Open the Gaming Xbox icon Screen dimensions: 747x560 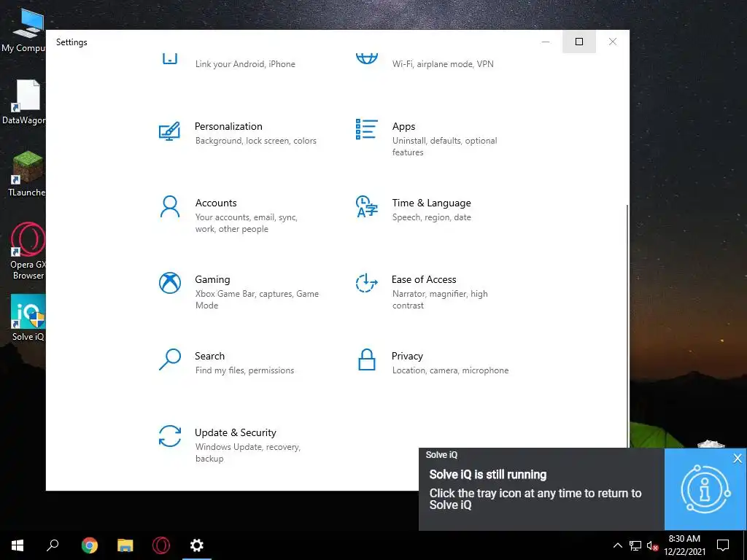click(x=169, y=283)
